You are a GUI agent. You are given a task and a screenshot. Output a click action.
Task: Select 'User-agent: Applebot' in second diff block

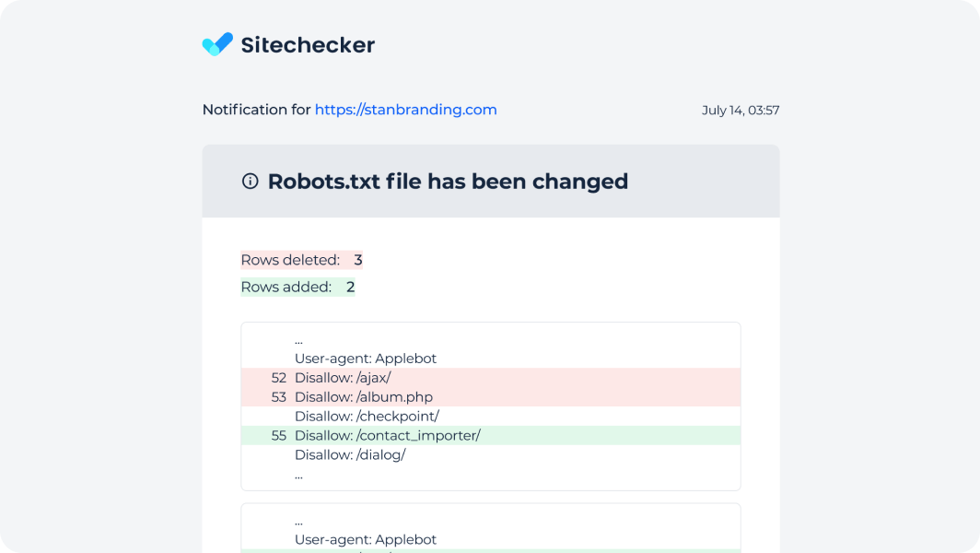pyautogui.click(x=366, y=539)
